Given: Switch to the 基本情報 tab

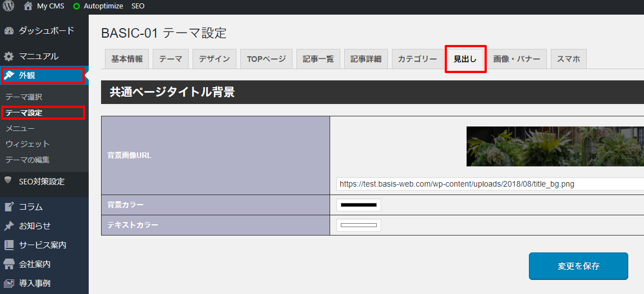Looking at the screenshot, I should 127,59.
